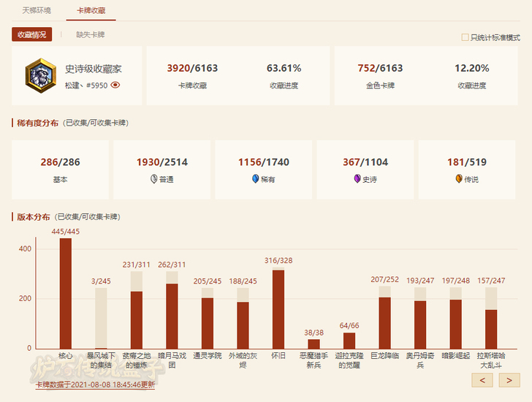Select the 巨龙降临 bar
This screenshot has height=402, width=532.
[x=384, y=317]
